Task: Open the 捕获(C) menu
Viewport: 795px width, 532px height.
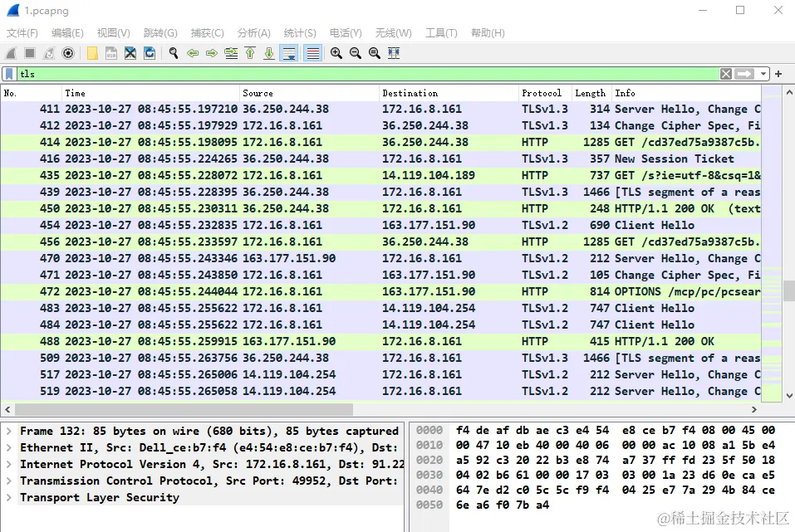Action: pyautogui.click(x=208, y=33)
